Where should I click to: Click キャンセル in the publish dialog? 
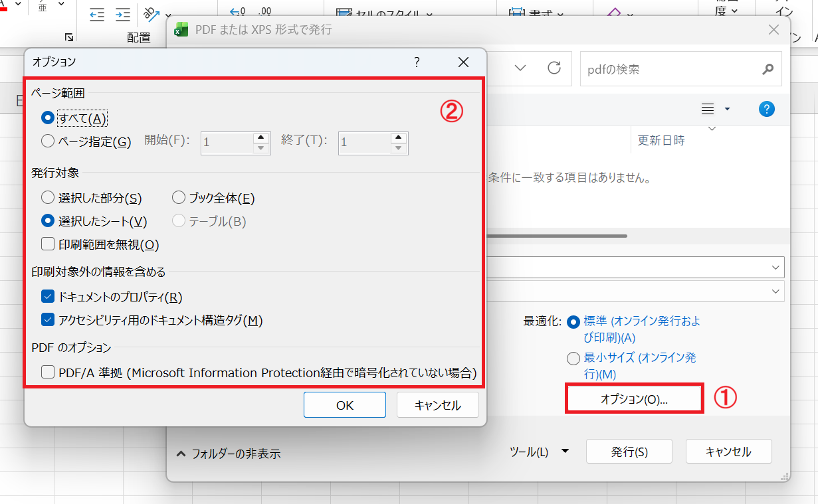click(728, 452)
